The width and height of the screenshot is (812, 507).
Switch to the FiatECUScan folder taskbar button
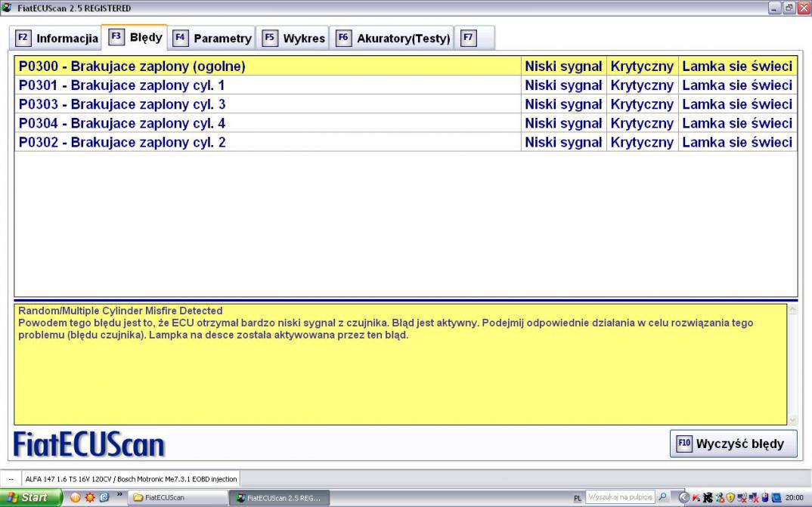178,498
